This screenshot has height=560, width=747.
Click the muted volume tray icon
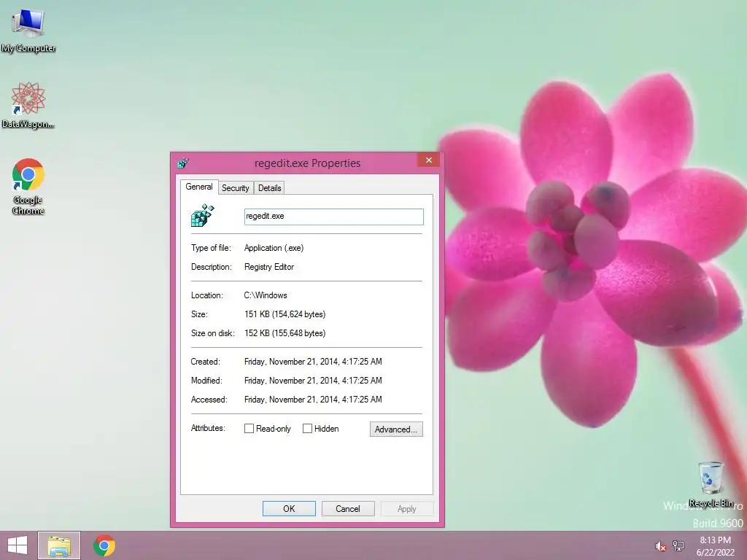click(x=660, y=546)
